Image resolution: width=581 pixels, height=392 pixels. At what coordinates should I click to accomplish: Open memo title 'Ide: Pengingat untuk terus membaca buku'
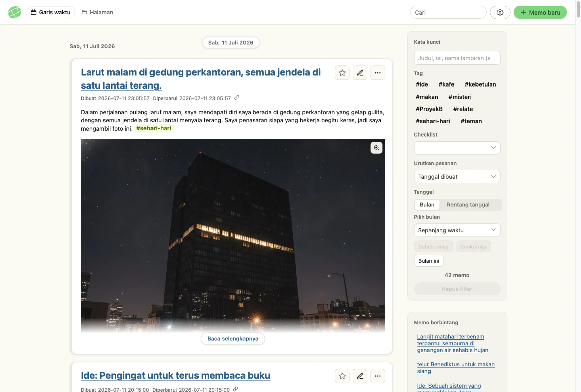coord(175,375)
